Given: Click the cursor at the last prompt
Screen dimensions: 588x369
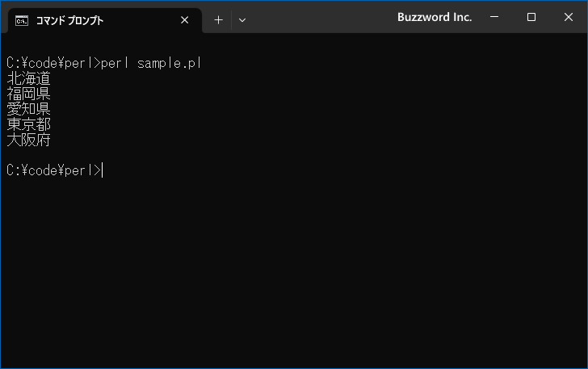Looking at the screenshot, I should click(103, 170).
